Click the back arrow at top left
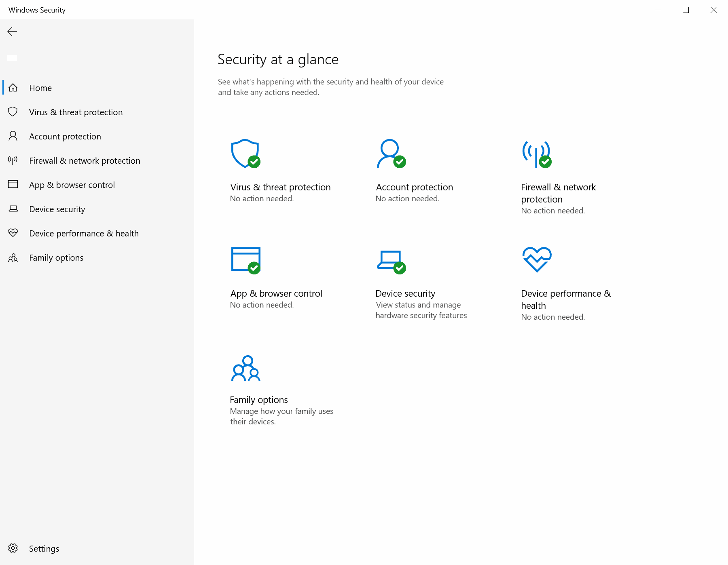The height and width of the screenshot is (565, 728). click(12, 32)
